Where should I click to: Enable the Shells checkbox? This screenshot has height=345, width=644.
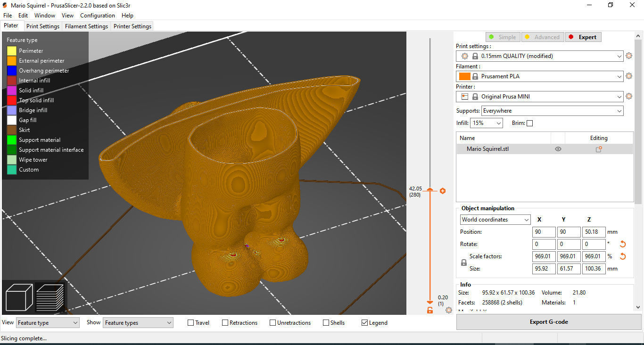[x=326, y=323]
